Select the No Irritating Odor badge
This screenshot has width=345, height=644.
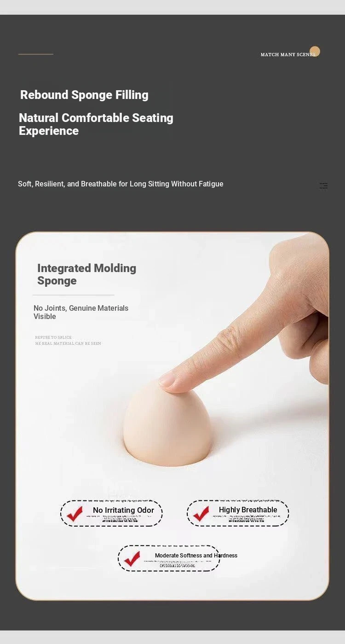[111, 513]
